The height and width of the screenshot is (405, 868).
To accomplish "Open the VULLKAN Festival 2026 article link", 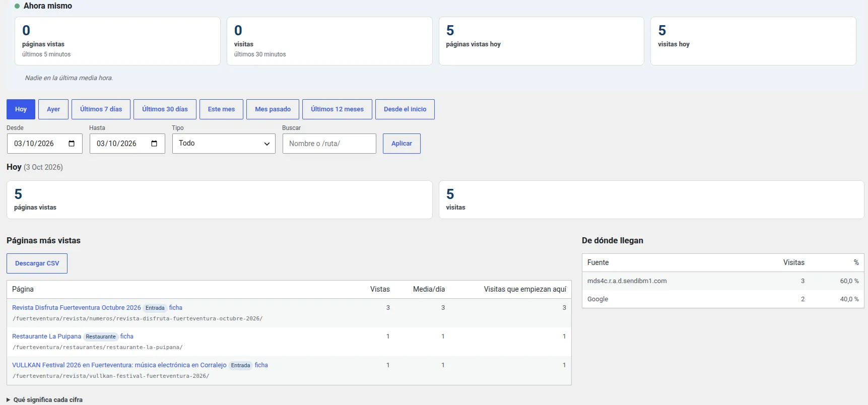I will [x=119, y=365].
